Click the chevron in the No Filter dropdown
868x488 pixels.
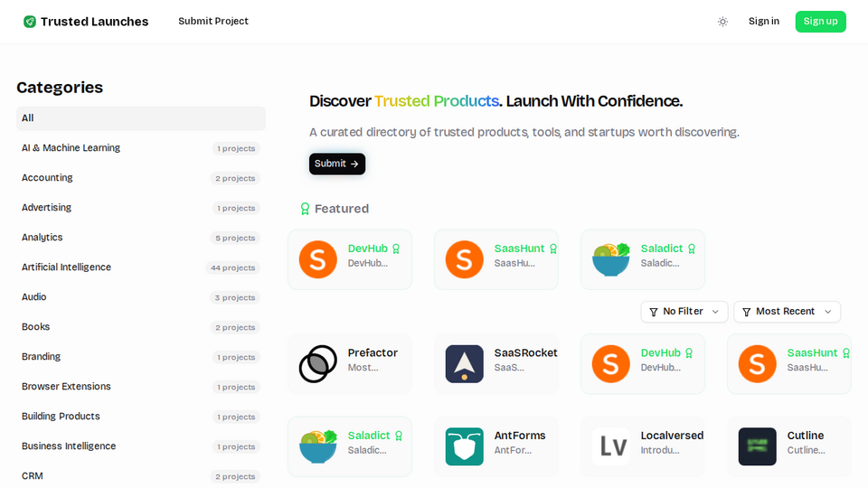(715, 312)
